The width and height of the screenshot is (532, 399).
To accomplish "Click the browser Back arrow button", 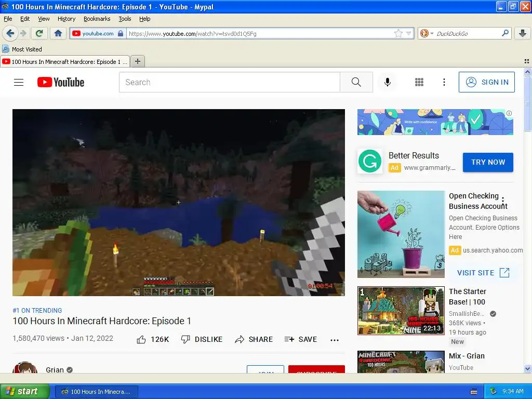I will [10, 33].
